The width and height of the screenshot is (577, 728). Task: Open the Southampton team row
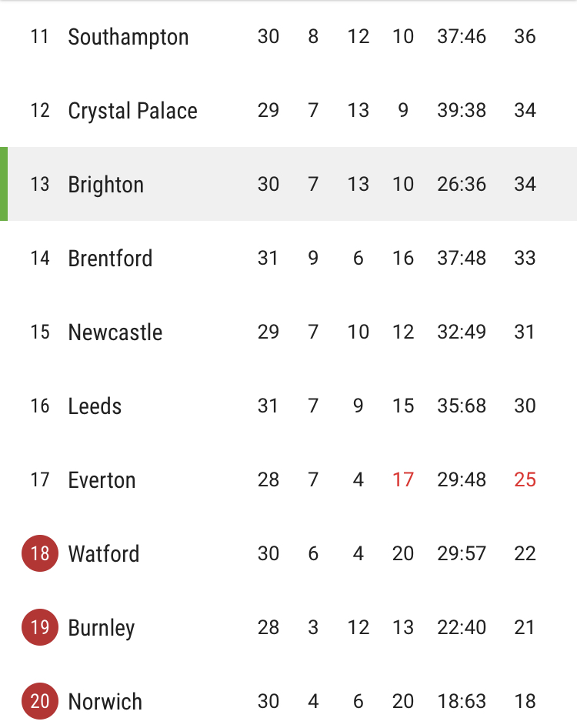[x=288, y=37]
